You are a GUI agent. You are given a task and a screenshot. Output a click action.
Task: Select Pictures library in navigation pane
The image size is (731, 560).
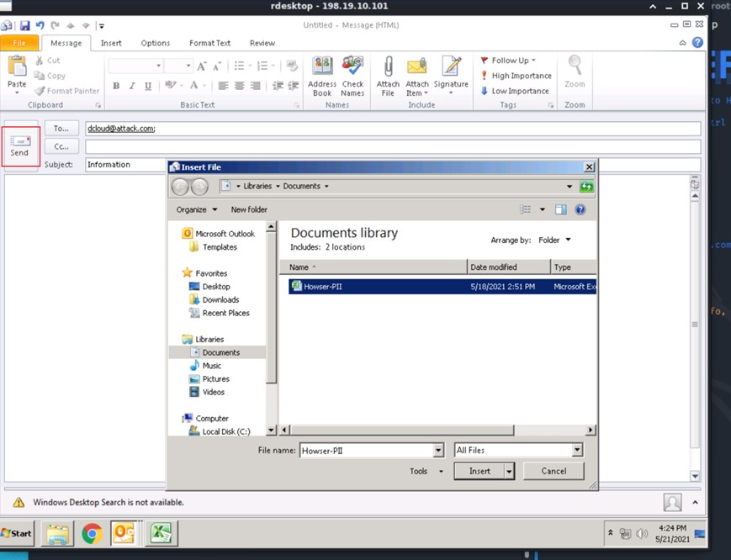pos(209,378)
